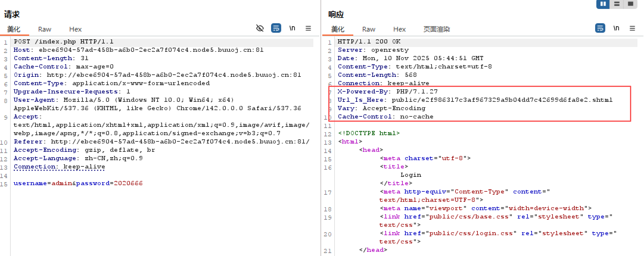Toggle word wrap icon in response panel
644x256 pixels.
[600, 28]
